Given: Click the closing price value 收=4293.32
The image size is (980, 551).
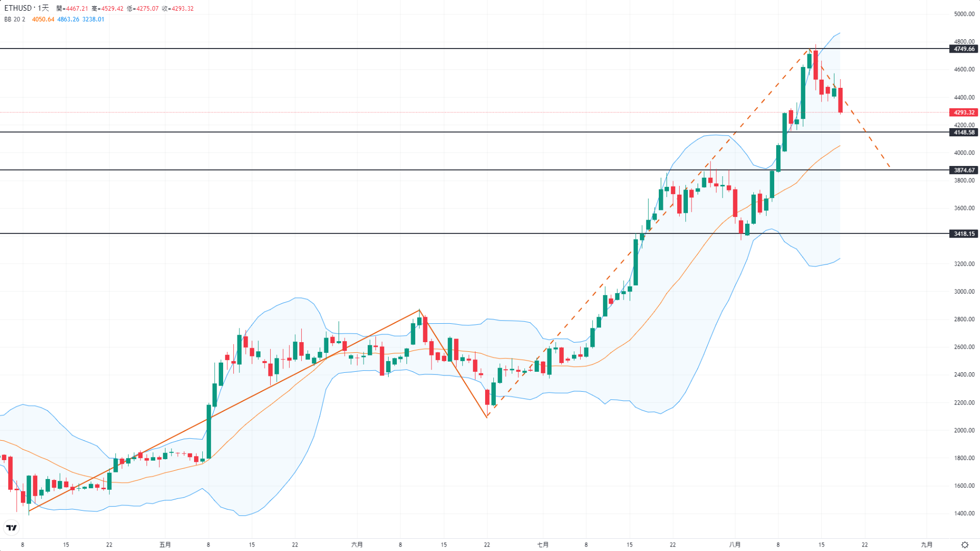Looking at the screenshot, I should click(x=178, y=9).
